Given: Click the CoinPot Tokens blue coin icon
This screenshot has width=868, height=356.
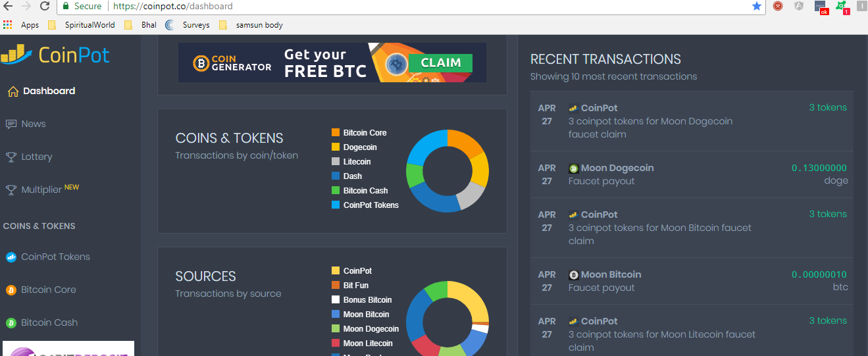Looking at the screenshot, I should (x=11, y=257).
